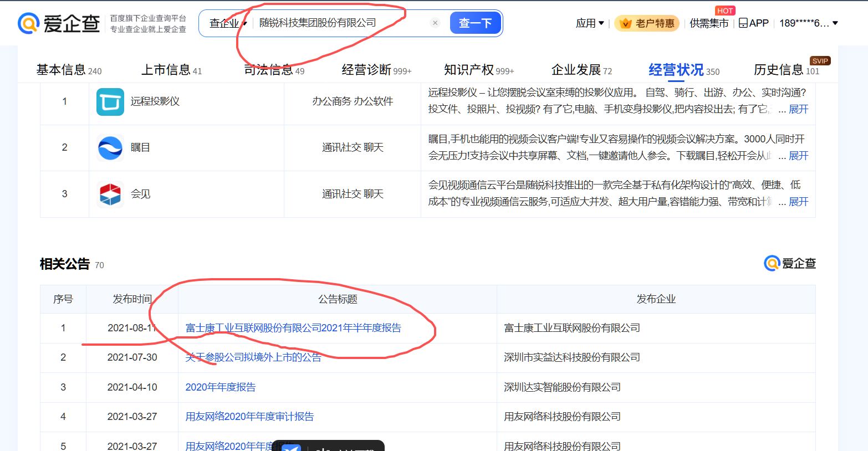Open the account menu 189*****6…
The height and width of the screenshot is (451, 868).
(x=809, y=23)
